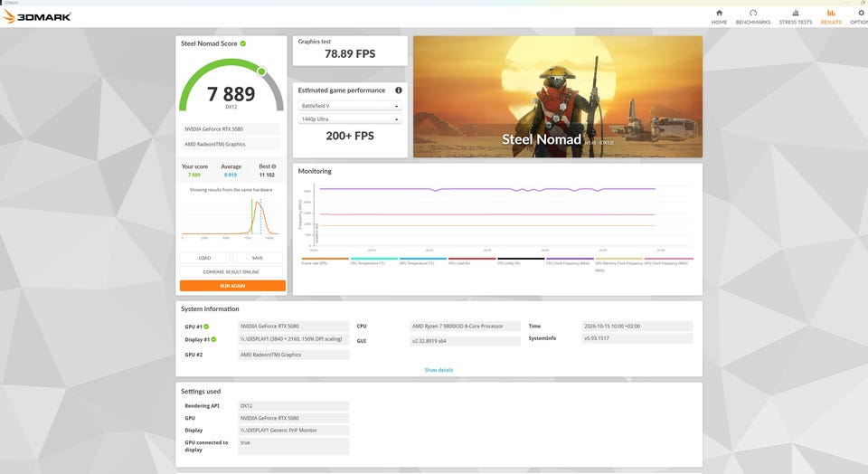The image size is (868, 474).
Task: Click the Average score value 8 919
Action: click(x=231, y=175)
